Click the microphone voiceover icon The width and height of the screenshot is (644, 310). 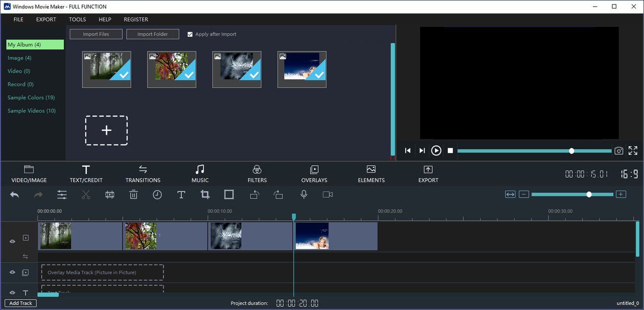(x=304, y=195)
